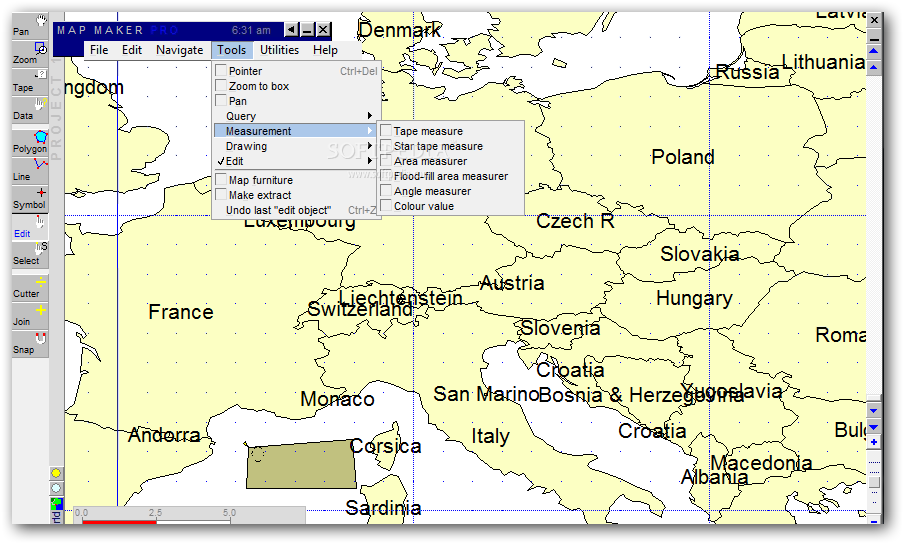This screenshot has width=904, height=544.
Task: Close the open Tools menu
Action: (232, 50)
